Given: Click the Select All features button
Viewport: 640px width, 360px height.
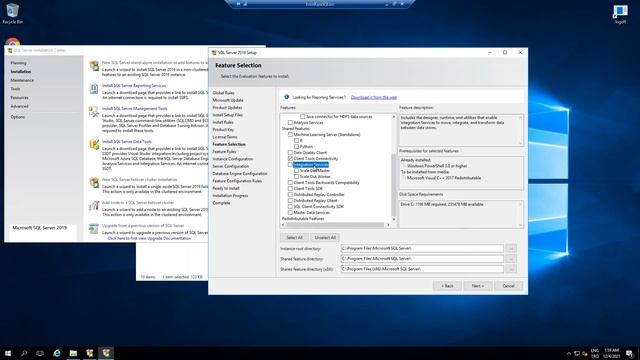Looking at the screenshot, I should [294, 238].
